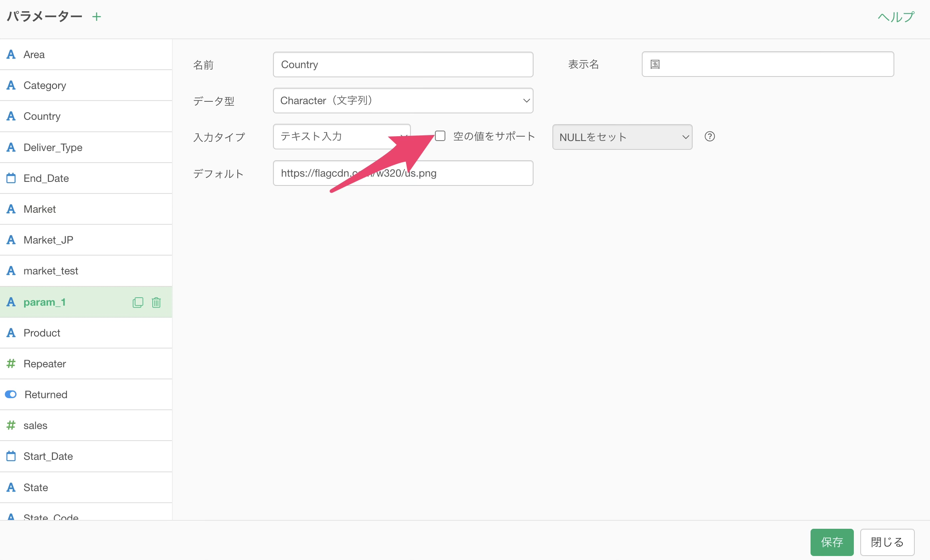
Task: Select the Repeater parameter
Action: (x=86, y=364)
